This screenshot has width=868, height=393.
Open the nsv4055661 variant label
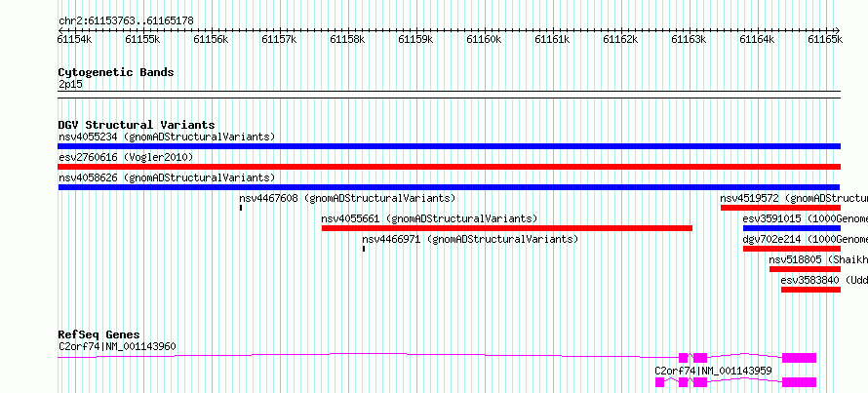[x=429, y=218]
